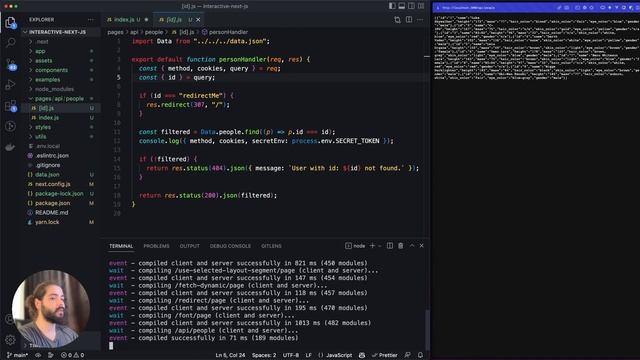640x360 pixels.
Task: Collapse the pages/api/people folder
Action: click(x=59, y=99)
